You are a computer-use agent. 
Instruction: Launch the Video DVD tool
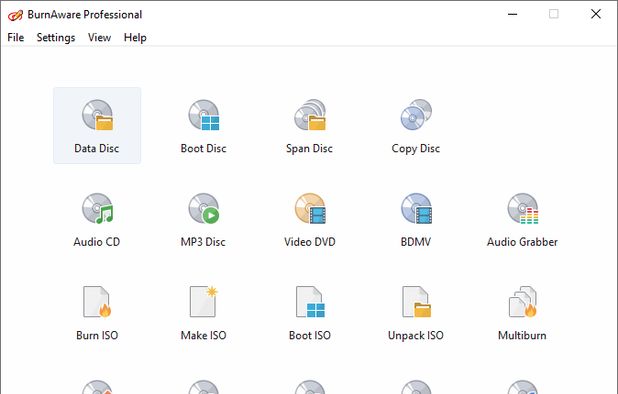[x=310, y=219]
